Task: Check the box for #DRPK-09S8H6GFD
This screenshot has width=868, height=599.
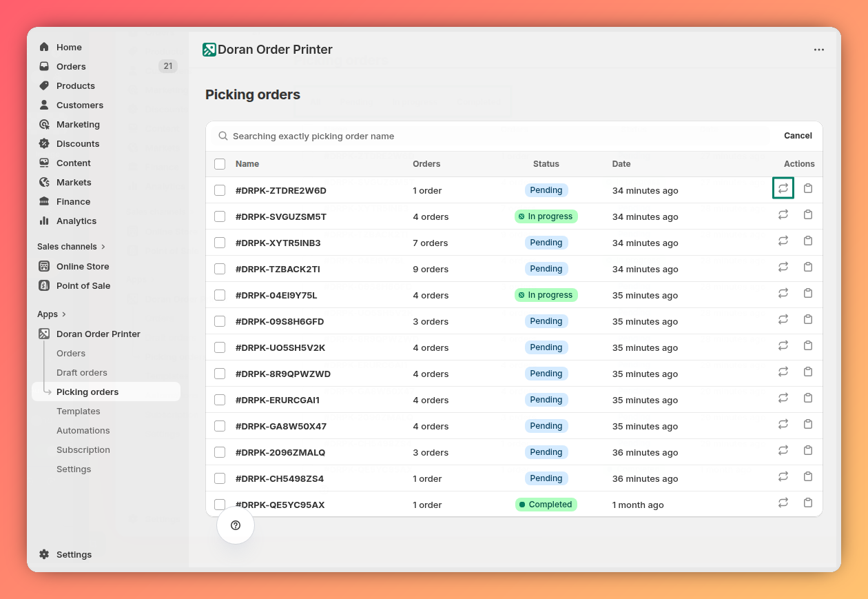Action: pos(220,321)
